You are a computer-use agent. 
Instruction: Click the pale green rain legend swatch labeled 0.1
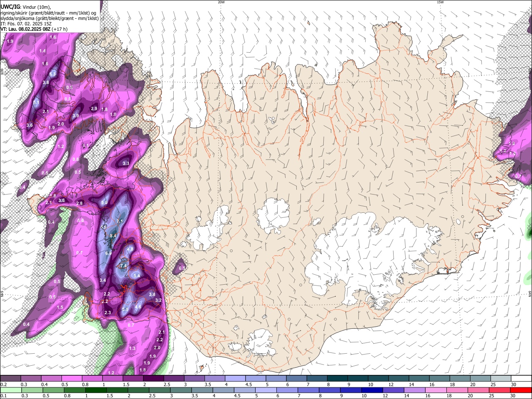10,390
